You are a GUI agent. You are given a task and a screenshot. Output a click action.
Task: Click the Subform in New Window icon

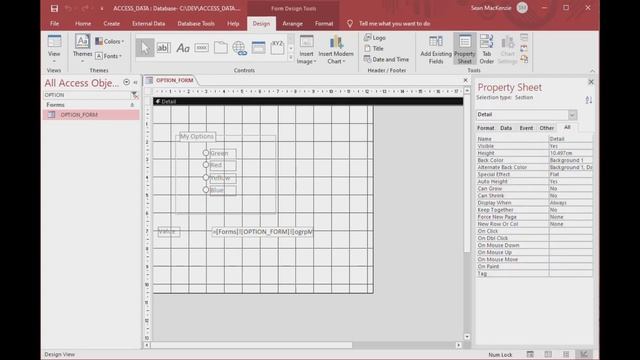524,38
